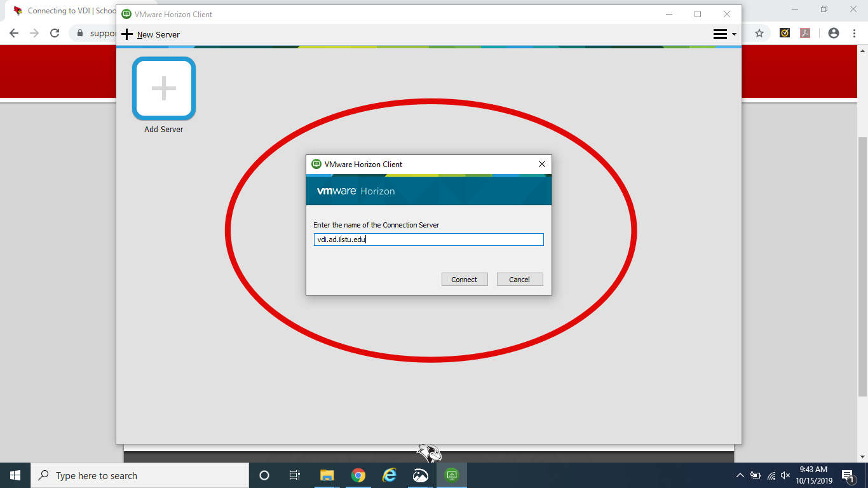Viewport: 868px width, 488px height.
Task: Reload the Chrome page
Action: click(55, 33)
